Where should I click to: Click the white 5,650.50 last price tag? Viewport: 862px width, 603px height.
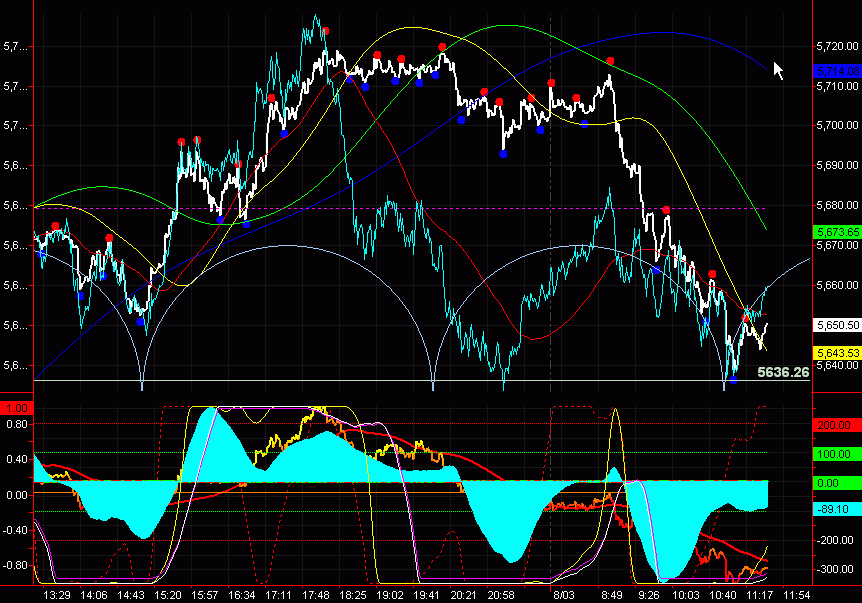[x=836, y=325]
